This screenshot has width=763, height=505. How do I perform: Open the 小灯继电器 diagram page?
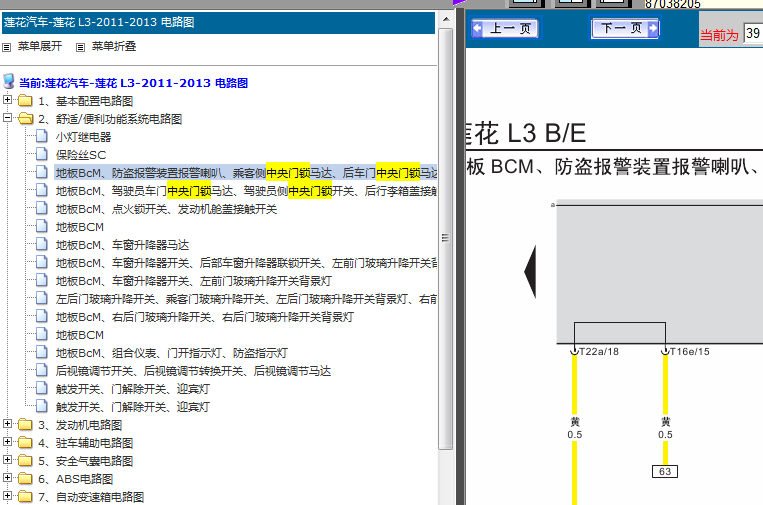point(83,137)
